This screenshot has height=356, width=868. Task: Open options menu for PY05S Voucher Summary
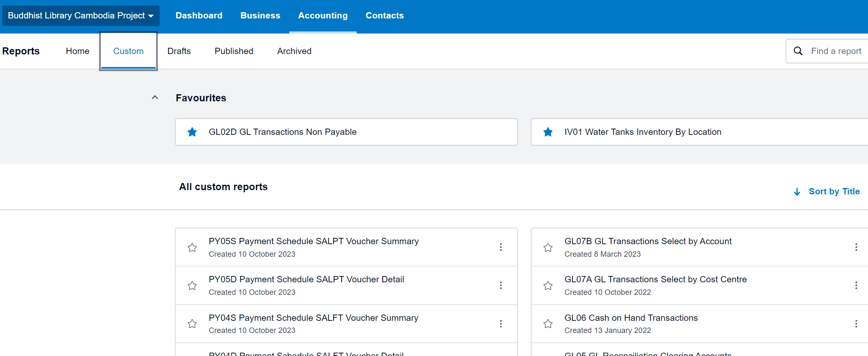pos(500,247)
